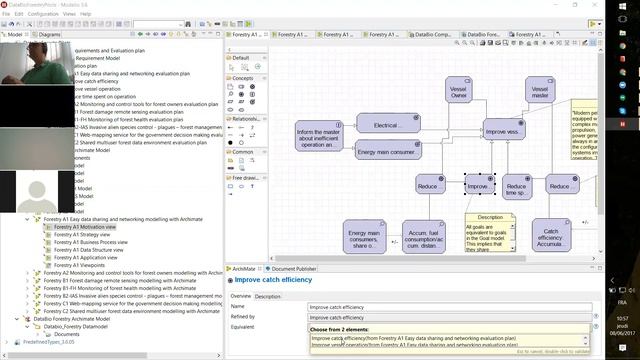This screenshot has height=360, width=640.
Task: Select Forestry A1 Data Structure view
Action: [x=88, y=250]
